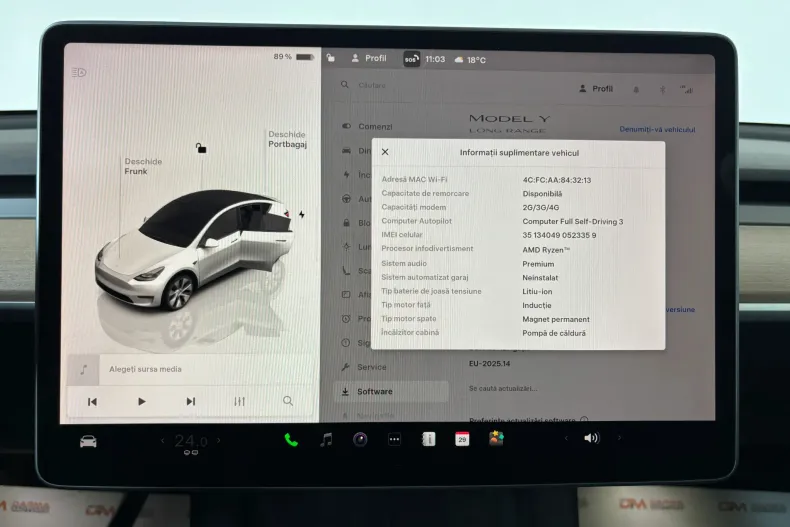The height and width of the screenshot is (527, 790).
Task: Select the Software menu item
Action: click(391, 391)
